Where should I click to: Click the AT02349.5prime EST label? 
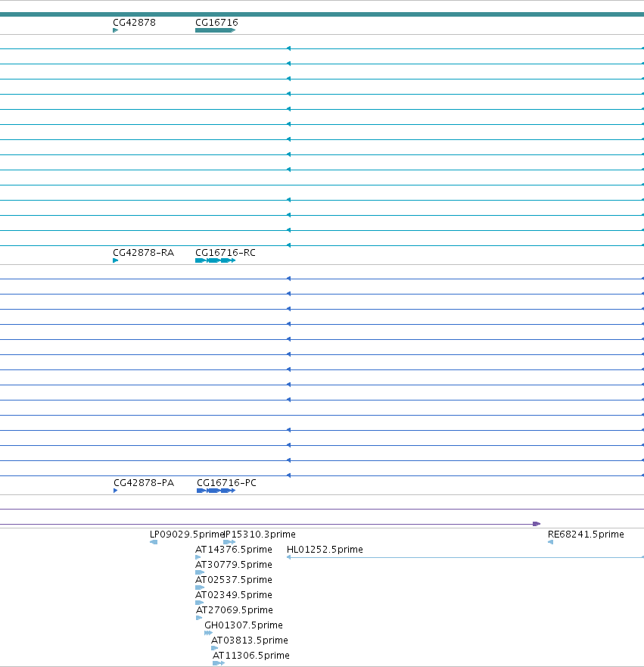click(x=233, y=594)
